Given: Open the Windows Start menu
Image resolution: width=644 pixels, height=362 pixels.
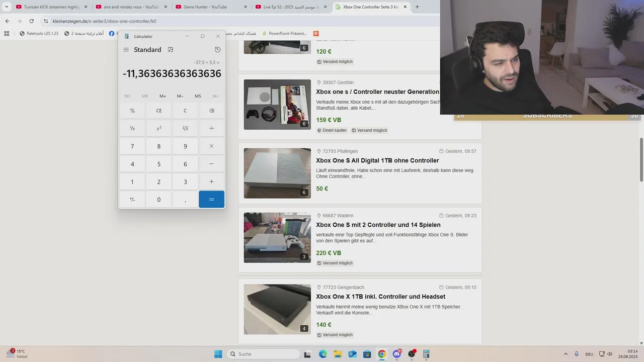Looking at the screenshot, I should coord(218,354).
